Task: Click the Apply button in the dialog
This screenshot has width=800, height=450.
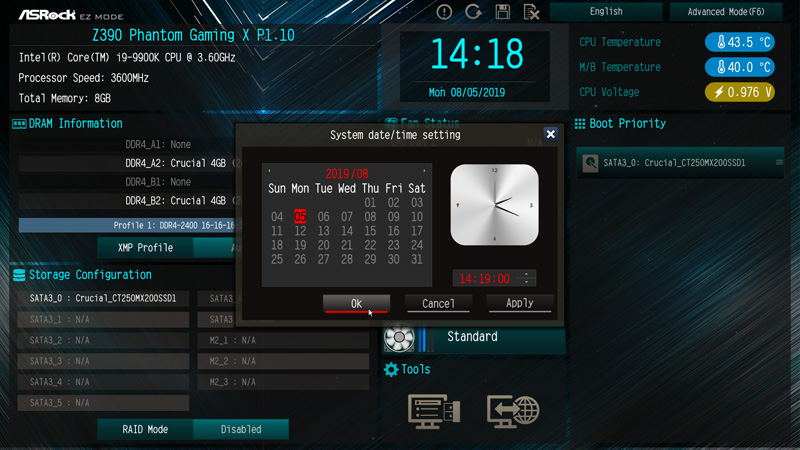Action: coord(519,303)
